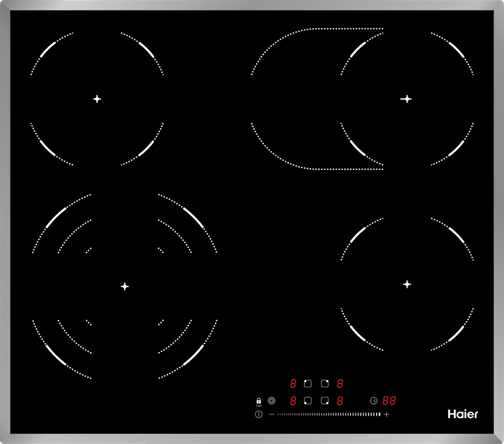The image size is (504, 444).
Task: Touch the center cross of the triple-ring burner
Action: [x=125, y=287]
